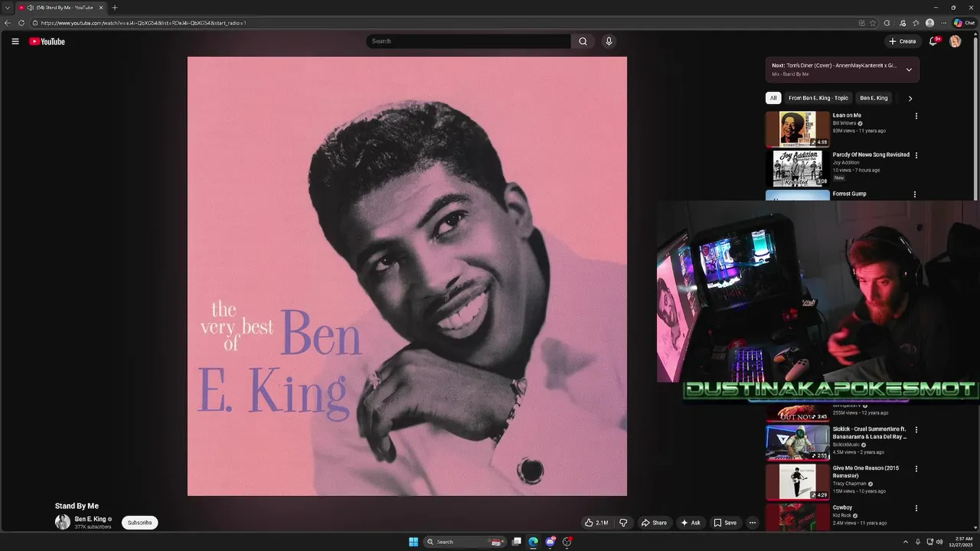The height and width of the screenshot is (551, 980).
Task: Show more filter chips with arrow
Action: tap(910, 98)
